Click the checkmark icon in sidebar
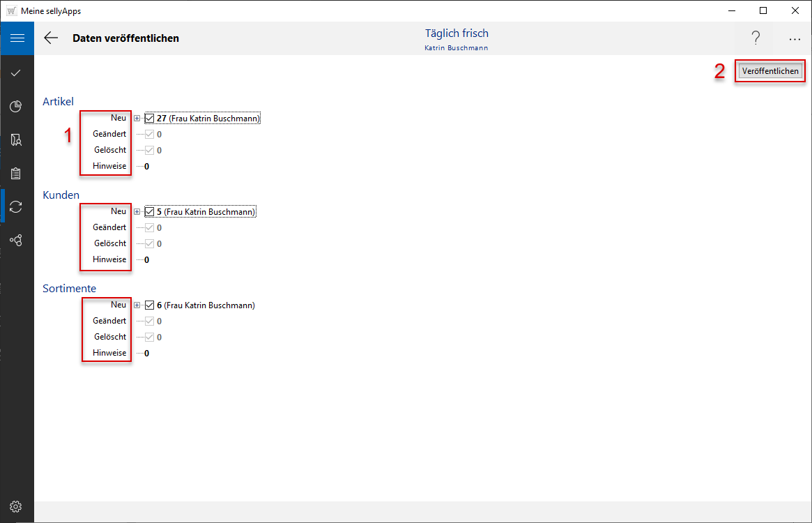812x523 pixels. tap(17, 73)
